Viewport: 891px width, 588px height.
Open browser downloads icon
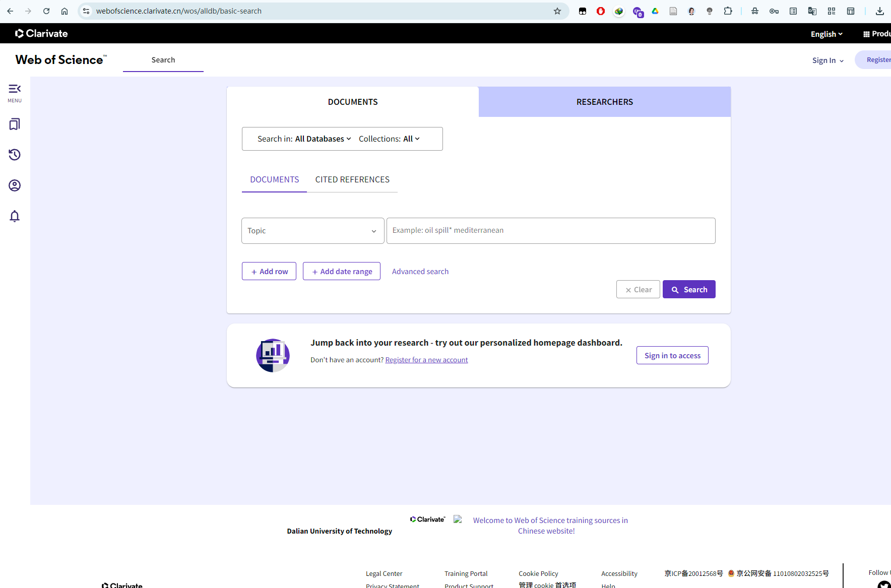[880, 11]
